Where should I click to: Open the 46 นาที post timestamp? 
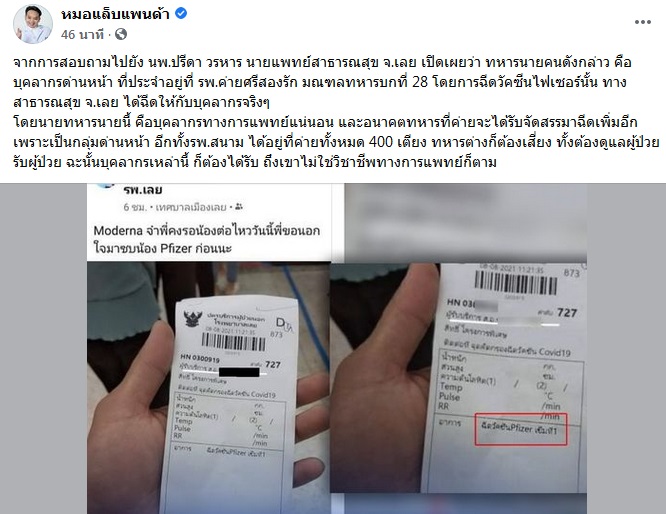[82, 34]
